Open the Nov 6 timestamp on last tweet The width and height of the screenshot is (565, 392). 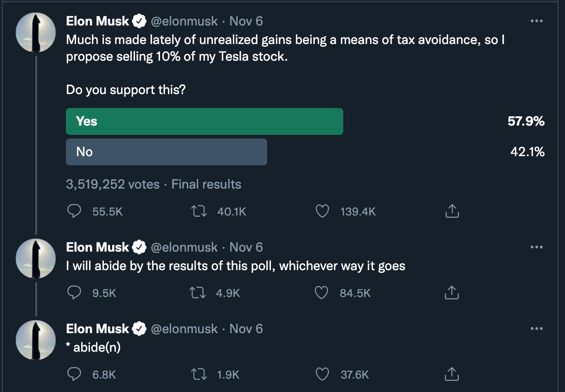pyautogui.click(x=246, y=329)
